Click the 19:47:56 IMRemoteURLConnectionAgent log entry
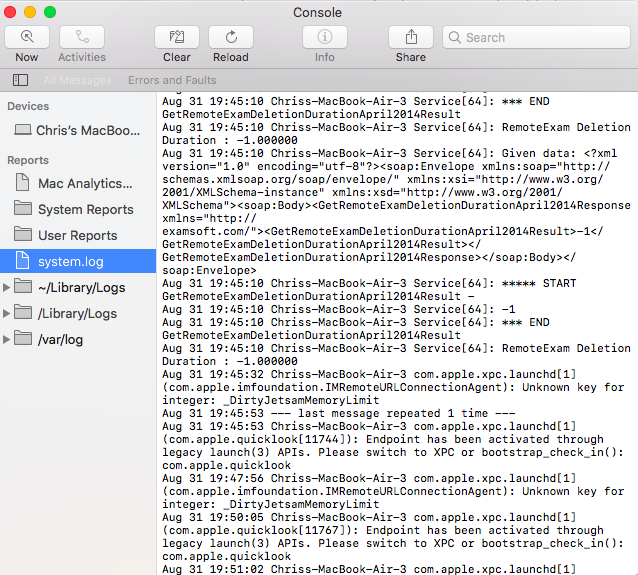638x575 pixels. (393, 492)
